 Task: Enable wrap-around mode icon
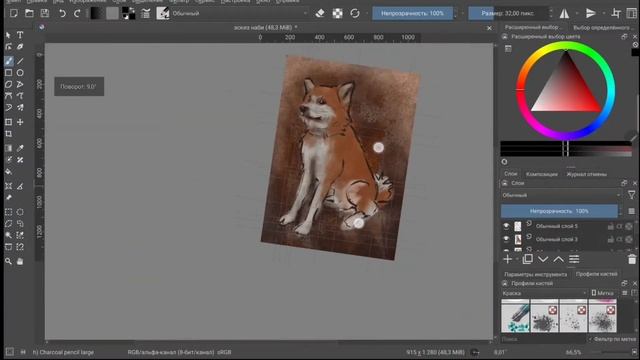616,13
